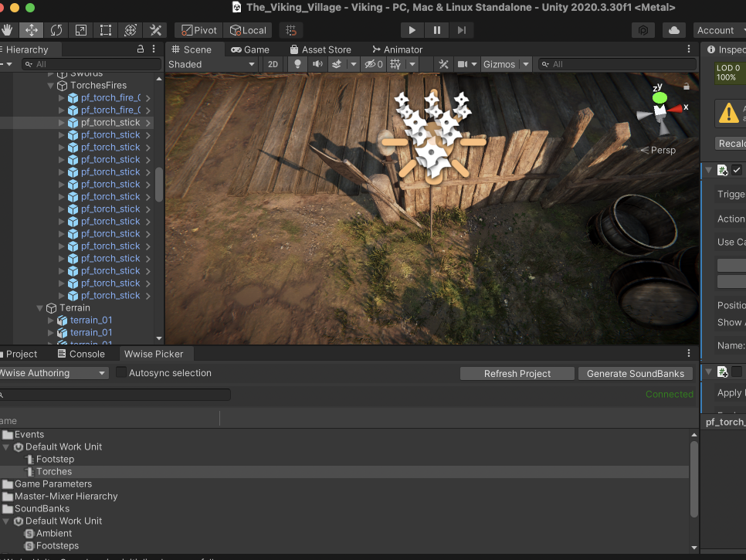Select the Move tool

coord(32,30)
